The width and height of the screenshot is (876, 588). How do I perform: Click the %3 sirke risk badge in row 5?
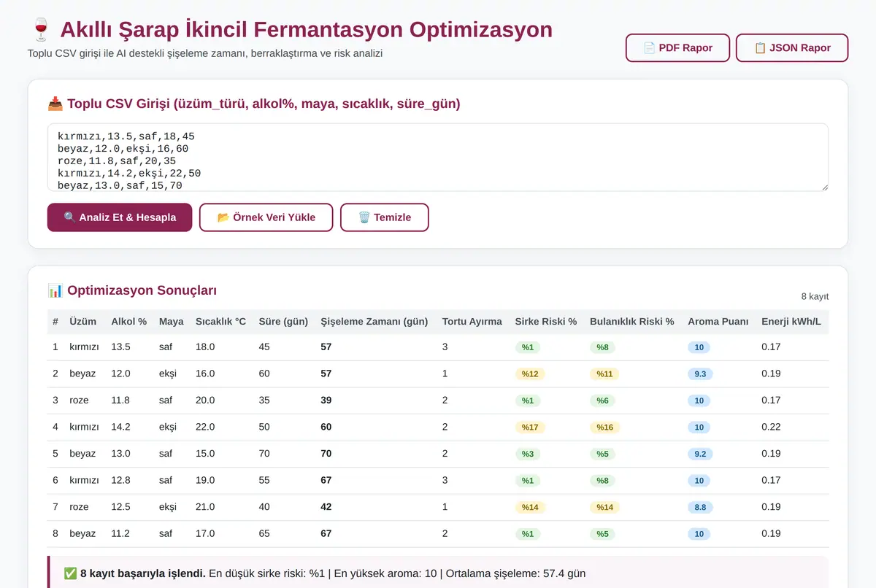pyautogui.click(x=528, y=454)
